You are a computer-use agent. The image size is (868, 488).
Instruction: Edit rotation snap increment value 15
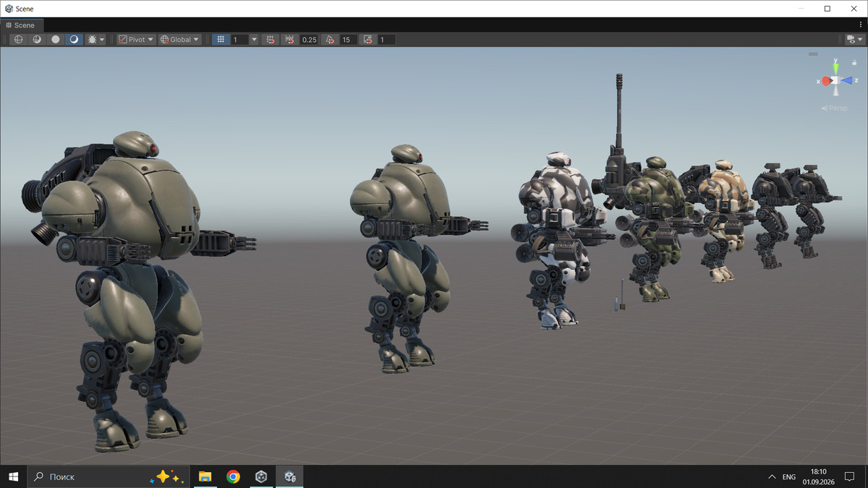[349, 40]
